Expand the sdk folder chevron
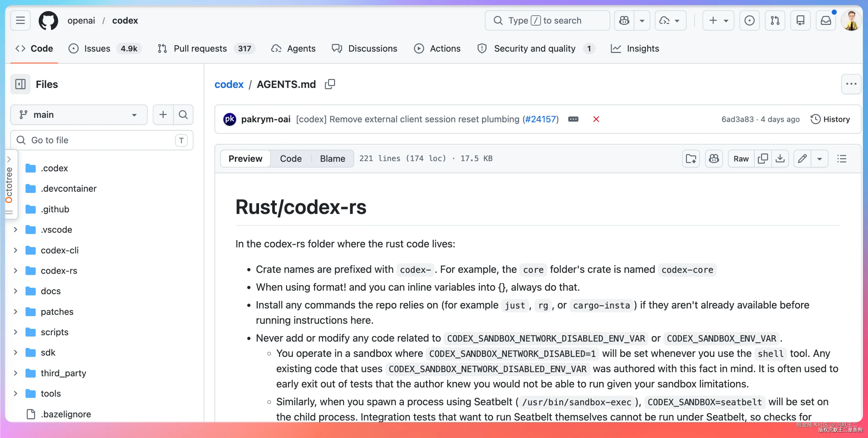Screen dimensions: 868x438 point(15,352)
